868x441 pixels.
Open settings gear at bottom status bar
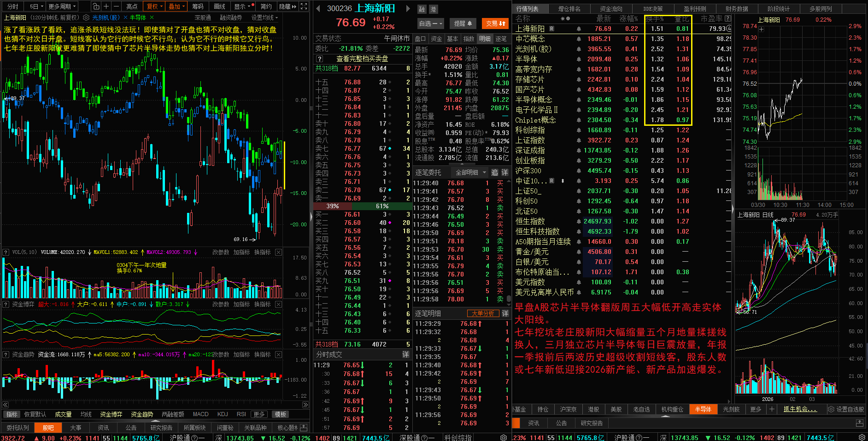[503, 437]
